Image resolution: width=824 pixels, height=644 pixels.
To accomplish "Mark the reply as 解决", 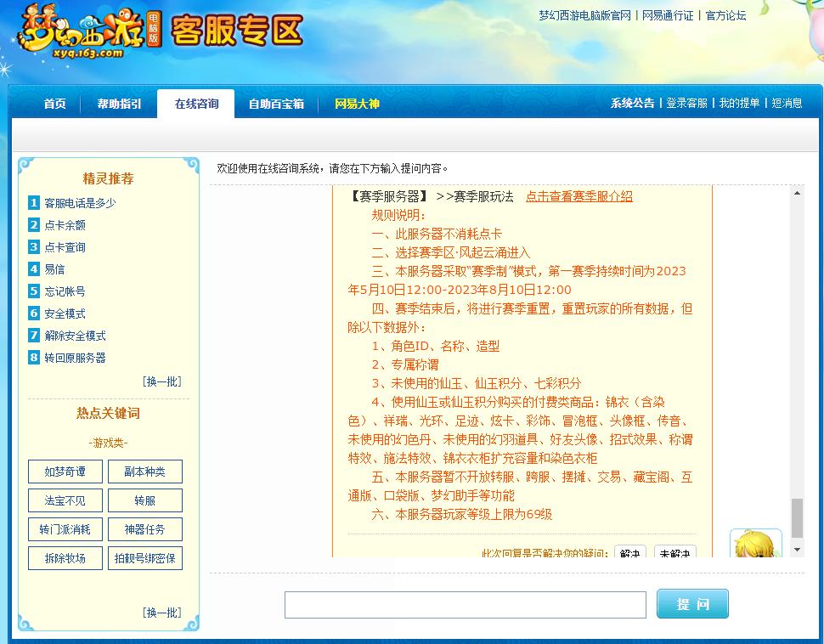I will pos(629,552).
